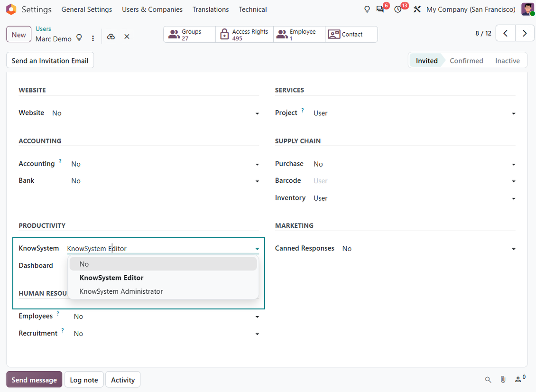The height and width of the screenshot is (392, 536).
Task: Select 'No' in KnowSystem options
Action: tap(163, 264)
